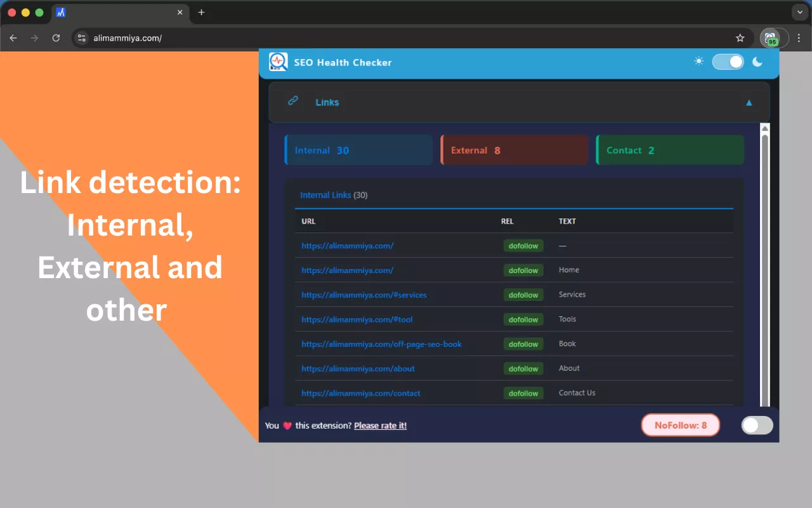Reload the alimammiya.com page
The height and width of the screenshot is (508, 812).
(x=56, y=38)
